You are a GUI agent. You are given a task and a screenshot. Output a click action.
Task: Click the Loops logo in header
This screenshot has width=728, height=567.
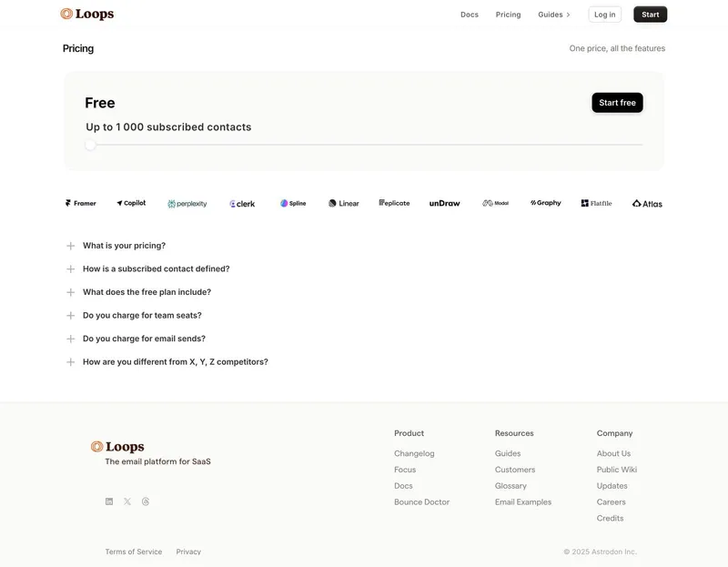coord(86,14)
